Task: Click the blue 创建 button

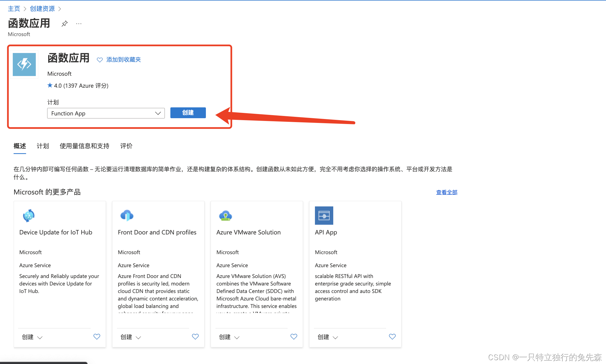Action: 188,113
